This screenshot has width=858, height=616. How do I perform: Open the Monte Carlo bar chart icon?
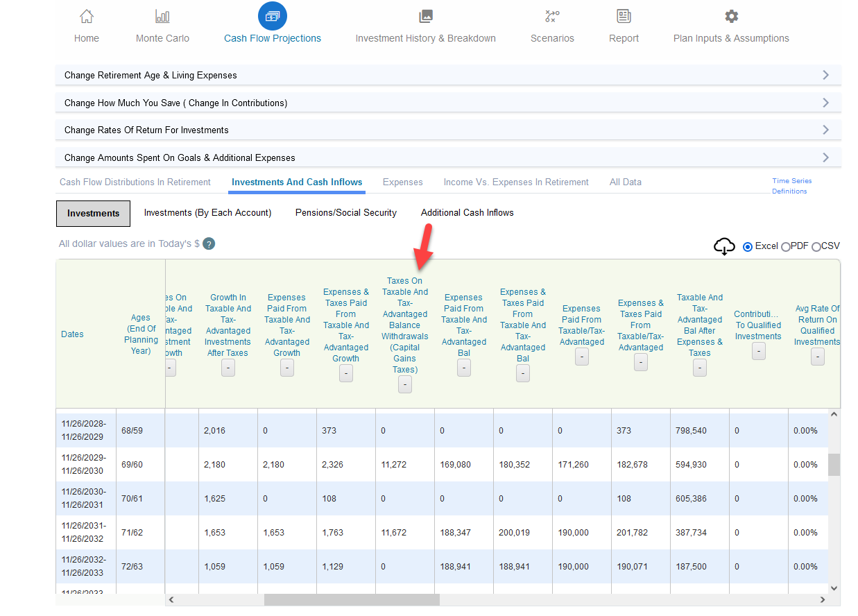tap(162, 16)
